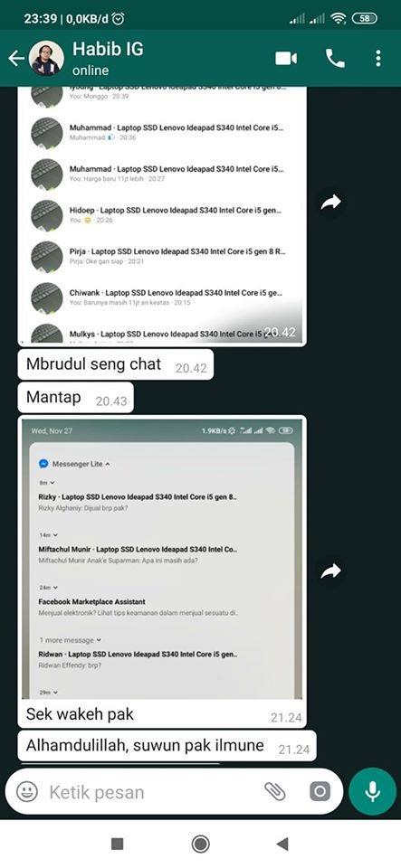Viewport: 401px width, 868px height.
Task: Open the paperclip attachment menu
Action: tap(274, 792)
